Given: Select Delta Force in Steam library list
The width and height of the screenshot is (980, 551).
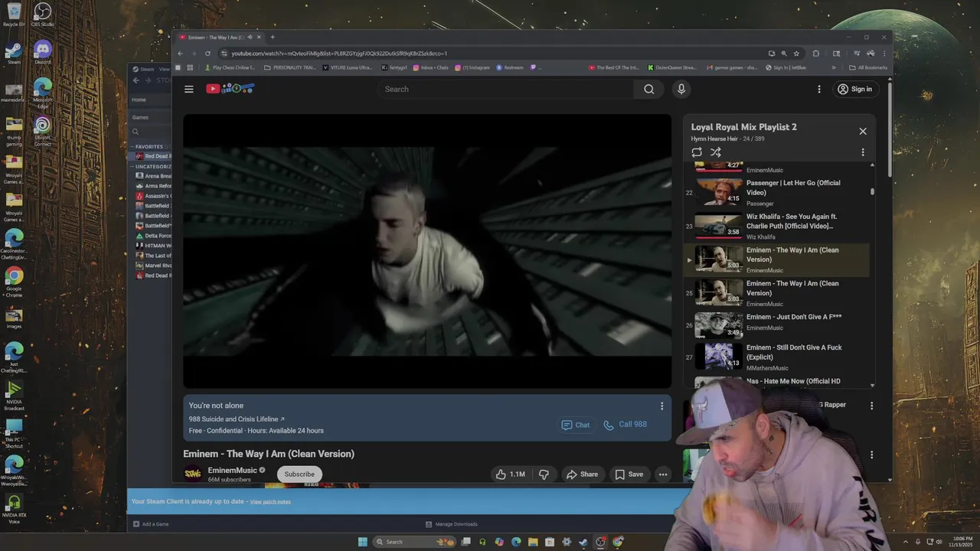Looking at the screenshot, I should click(153, 236).
